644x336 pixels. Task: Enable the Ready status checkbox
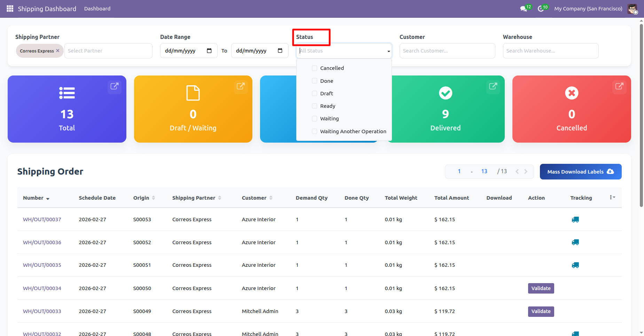point(315,106)
